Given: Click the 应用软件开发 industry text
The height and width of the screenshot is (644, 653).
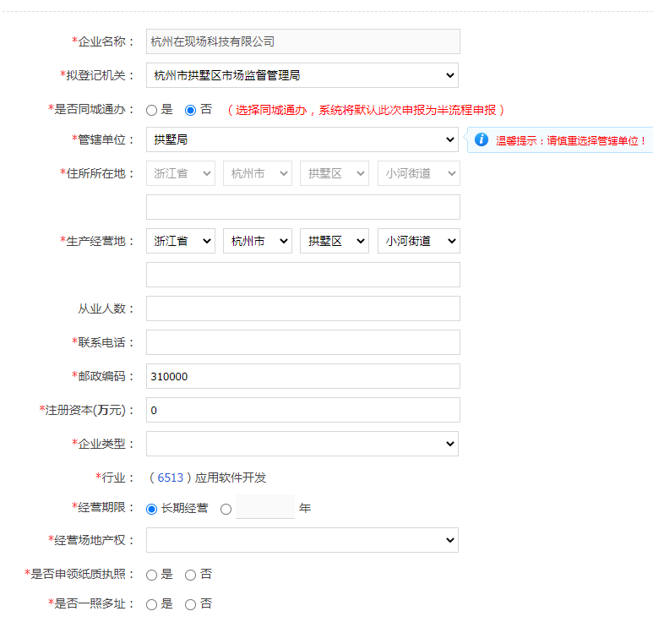Looking at the screenshot, I should [231, 478].
